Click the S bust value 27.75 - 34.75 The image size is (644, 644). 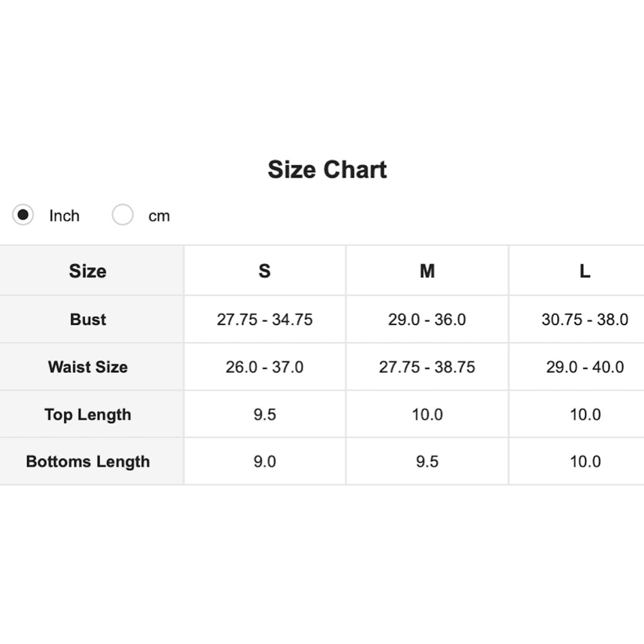coord(265,319)
